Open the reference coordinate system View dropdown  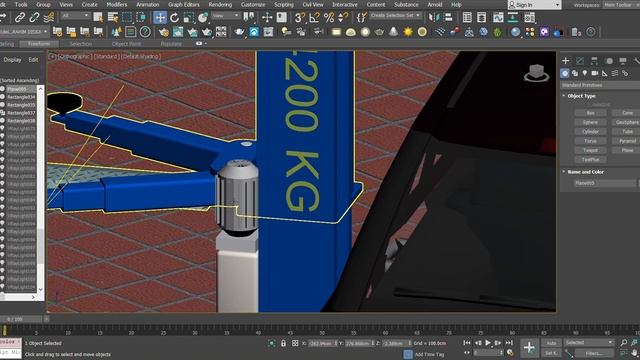point(225,16)
